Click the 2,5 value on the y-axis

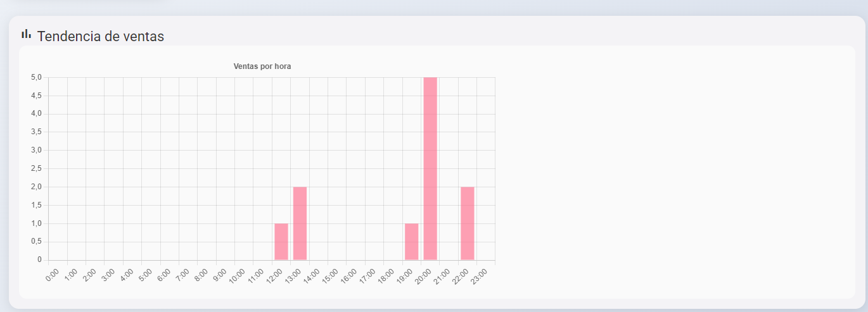[x=37, y=168]
